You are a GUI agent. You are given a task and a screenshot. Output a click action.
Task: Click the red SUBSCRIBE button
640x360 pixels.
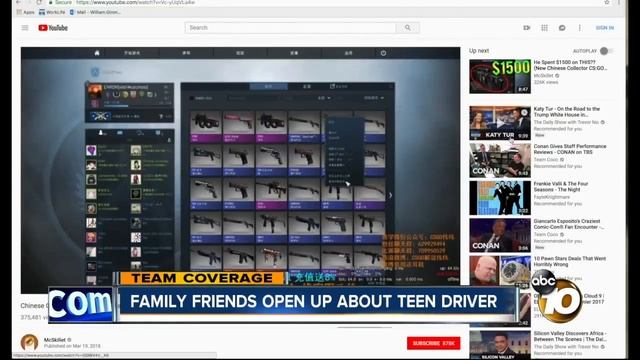(433, 343)
